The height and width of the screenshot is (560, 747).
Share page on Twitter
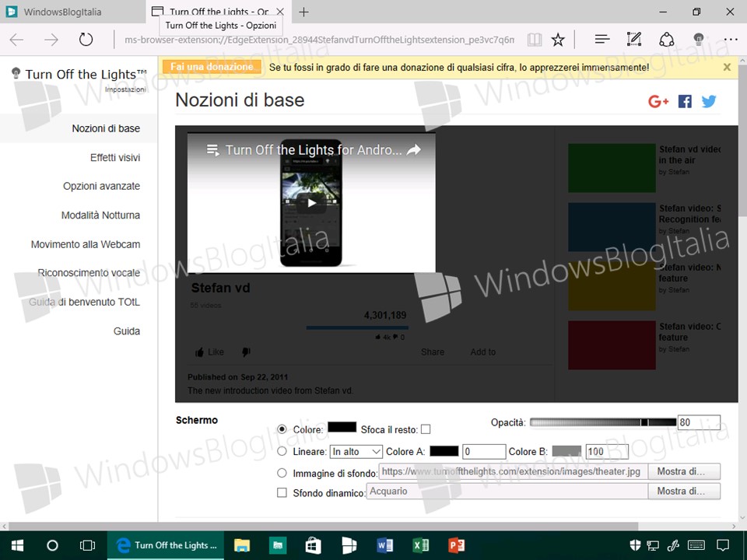pyautogui.click(x=709, y=101)
